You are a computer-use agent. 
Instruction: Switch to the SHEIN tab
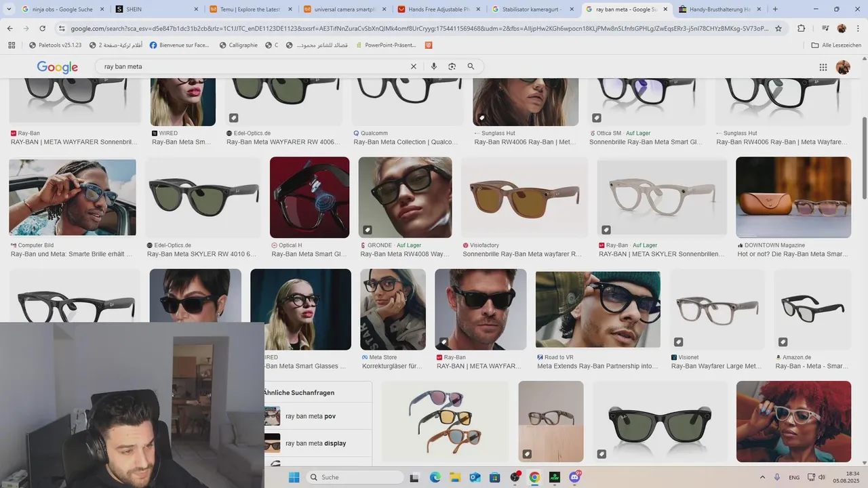tap(157, 9)
